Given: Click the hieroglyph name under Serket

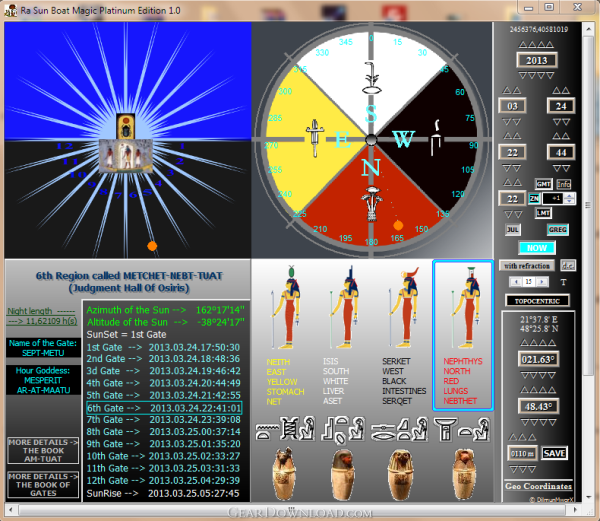Looking at the screenshot, I should pyautogui.click(x=399, y=430).
